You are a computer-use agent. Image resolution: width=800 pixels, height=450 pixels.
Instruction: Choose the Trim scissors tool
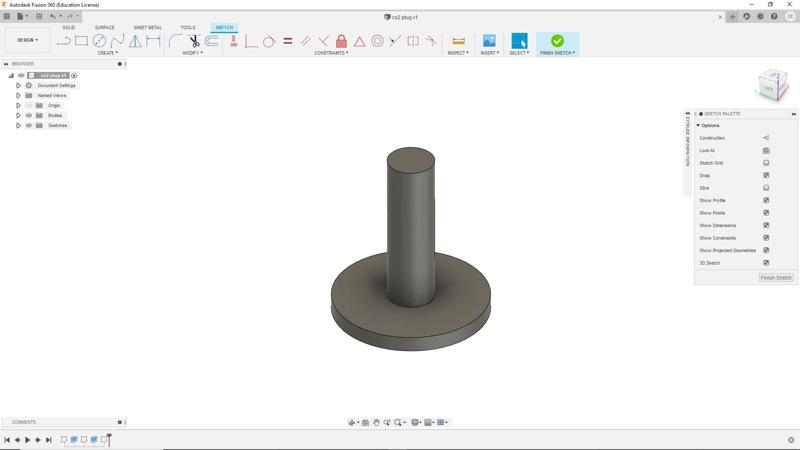click(x=194, y=41)
